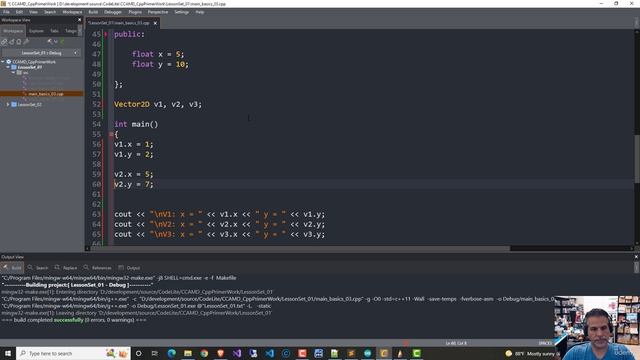Viewport: 640px width, 360px height.
Task: Open the Edit menu
Action: (19, 12)
